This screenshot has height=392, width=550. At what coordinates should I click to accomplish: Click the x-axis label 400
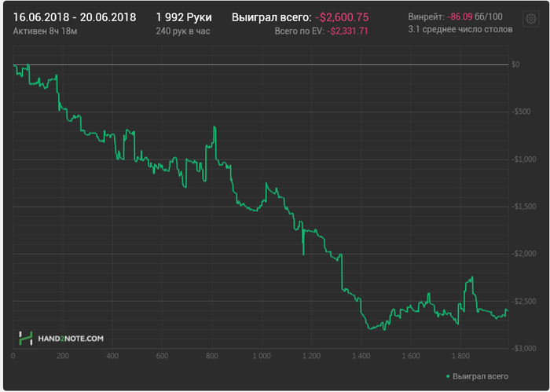tap(112, 356)
